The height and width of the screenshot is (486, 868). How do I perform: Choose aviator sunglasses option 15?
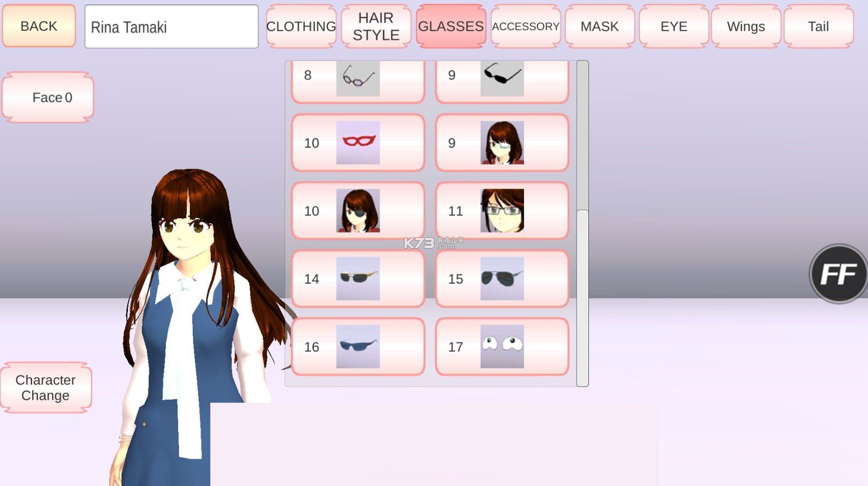click(502, 278)
